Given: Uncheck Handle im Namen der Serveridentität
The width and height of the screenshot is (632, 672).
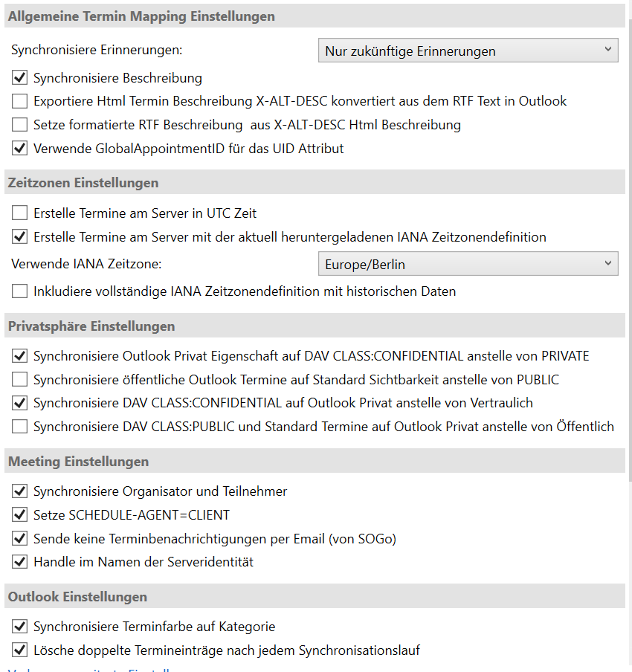Looking at the screenshot, I should 19,562.
